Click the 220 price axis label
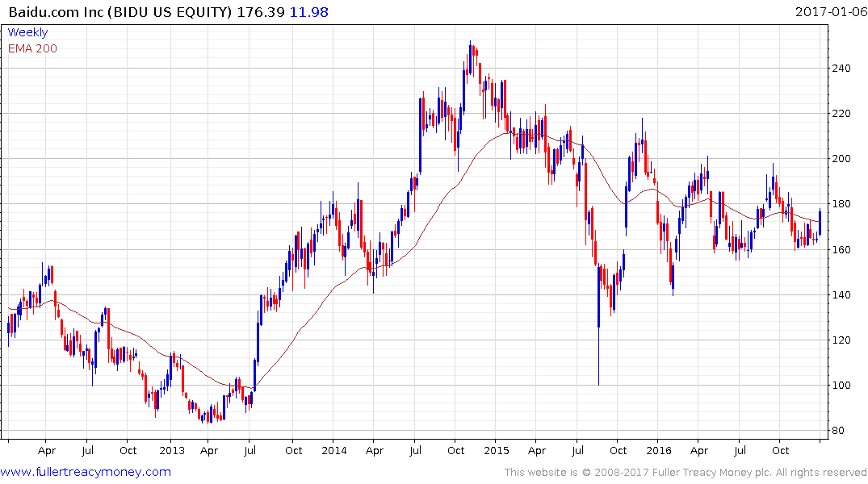 [841, 114]
